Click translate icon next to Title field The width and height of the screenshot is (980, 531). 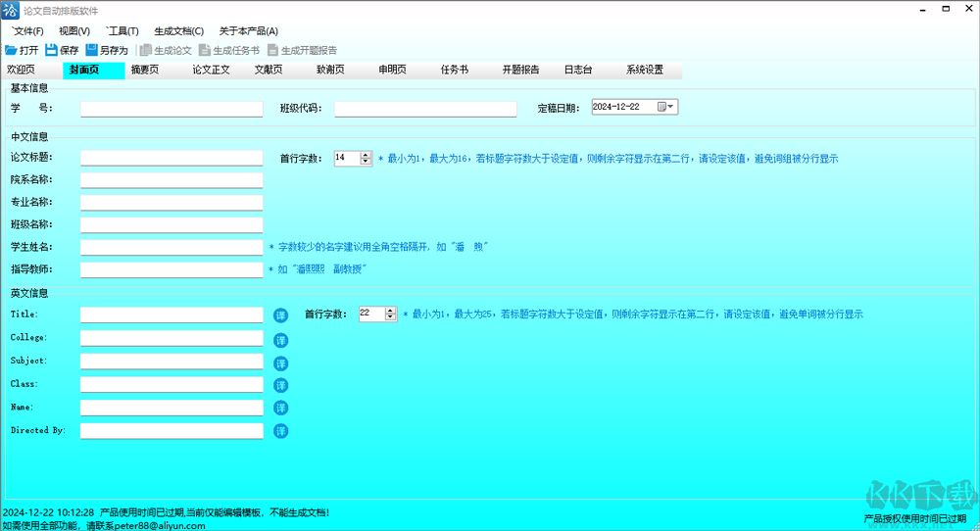281,315
